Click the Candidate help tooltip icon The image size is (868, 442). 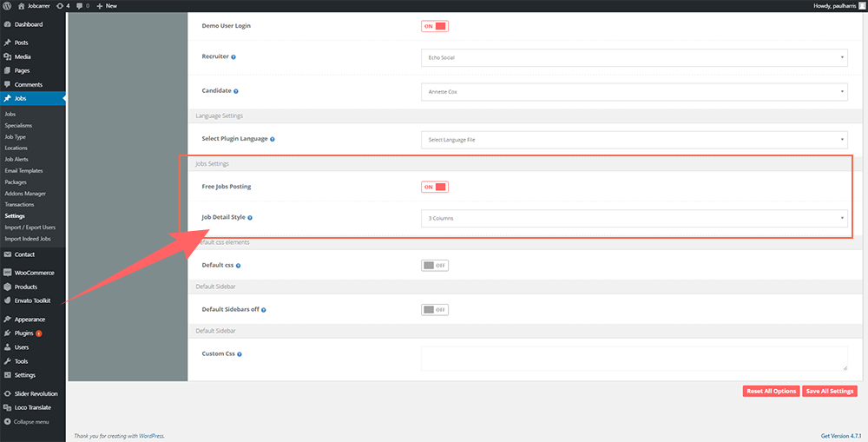click(x=236, y=90)
